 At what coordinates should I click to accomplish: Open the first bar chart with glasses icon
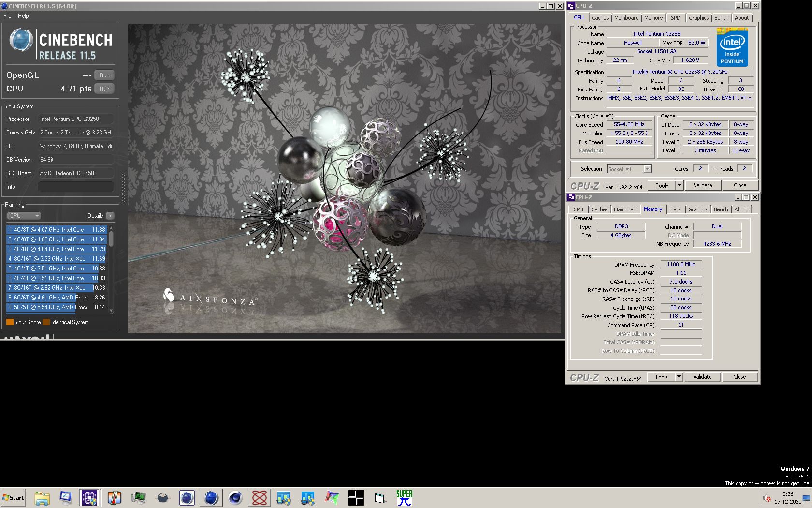(283, 497)
